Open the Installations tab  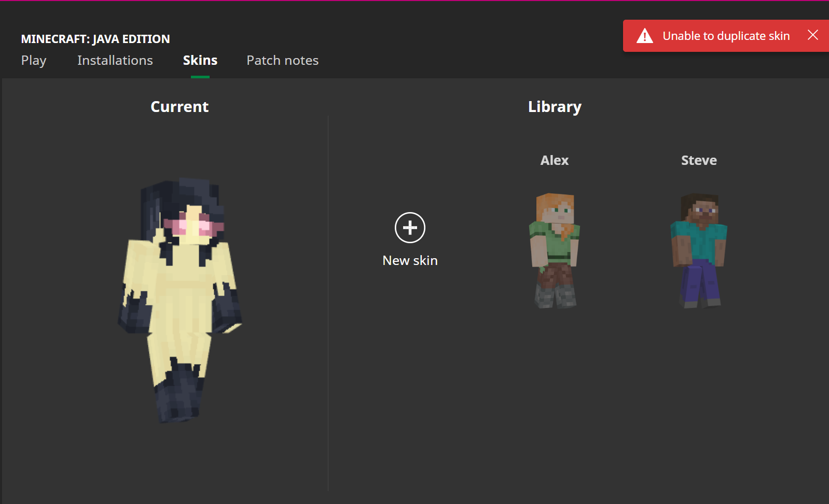click(x=115, y=60)
